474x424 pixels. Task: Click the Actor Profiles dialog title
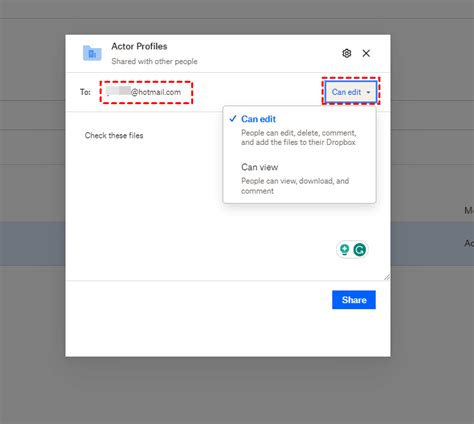[x=139, y=46]
